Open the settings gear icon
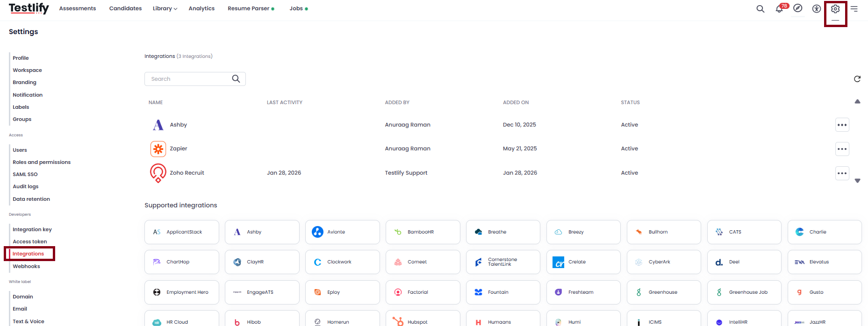This screenshot has height=326, width=868. 835,9
